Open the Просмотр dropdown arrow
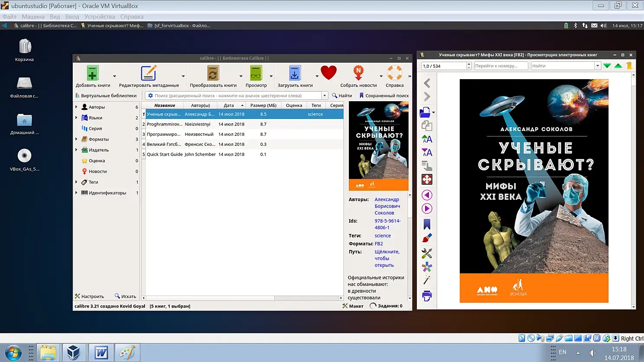 [271, 76]
